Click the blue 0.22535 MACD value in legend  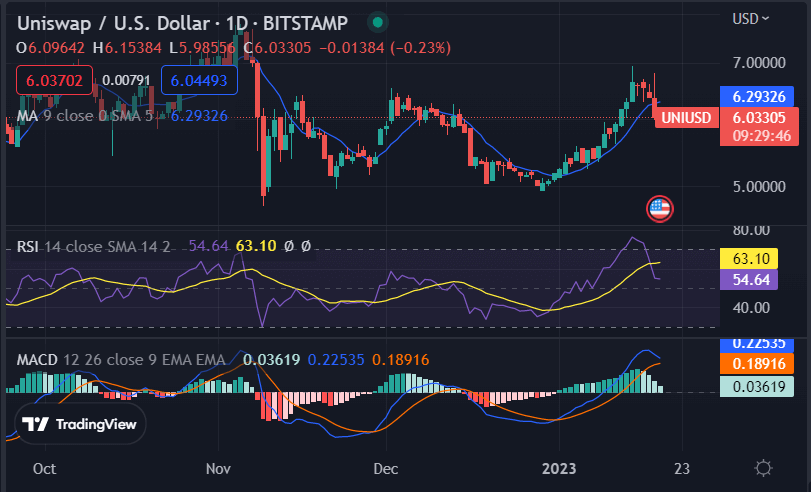point(336,360)
